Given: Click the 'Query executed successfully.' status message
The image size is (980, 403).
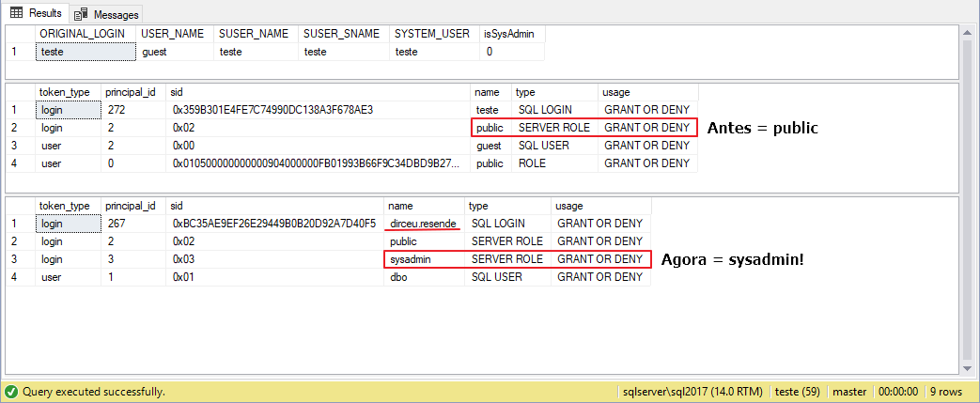Looking at the screenshot, I should tap(94, 392).
